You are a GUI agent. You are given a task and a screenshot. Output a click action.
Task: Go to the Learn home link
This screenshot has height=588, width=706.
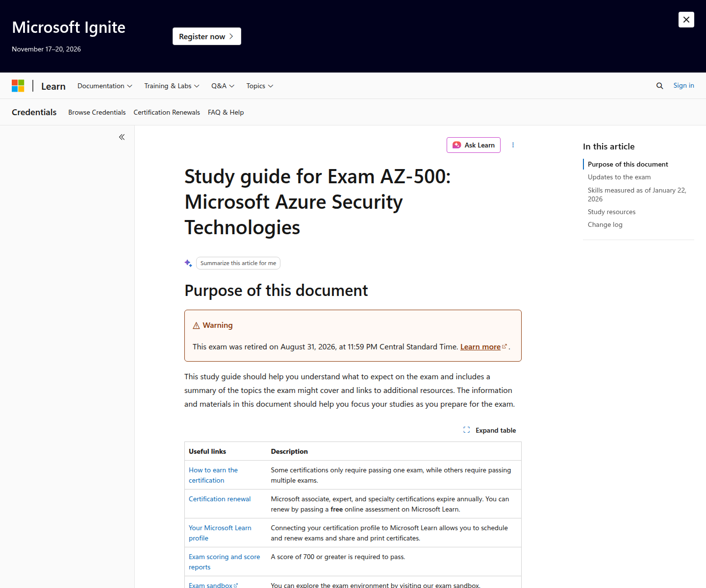point(53,86)
